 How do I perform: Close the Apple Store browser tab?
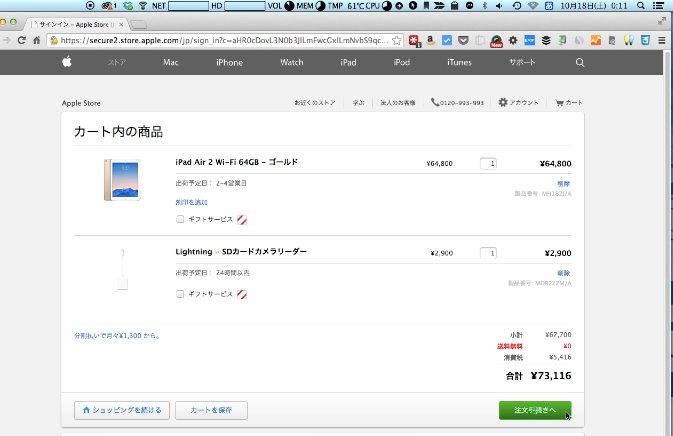(x=121, y=24)
